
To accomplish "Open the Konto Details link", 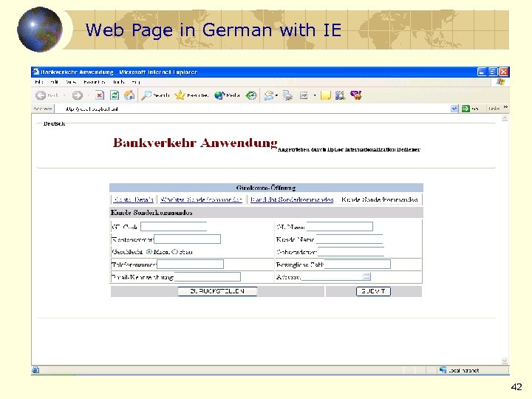I will tap(134, 199).
